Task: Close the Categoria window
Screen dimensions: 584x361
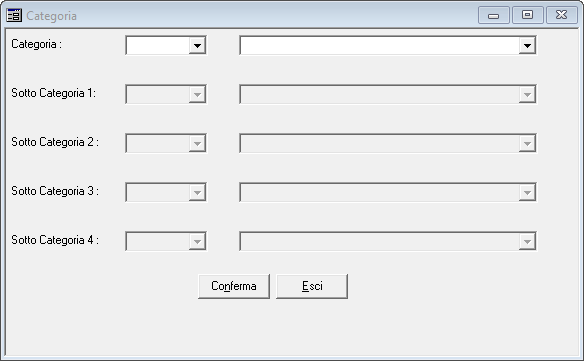Action: click(561, 15)
